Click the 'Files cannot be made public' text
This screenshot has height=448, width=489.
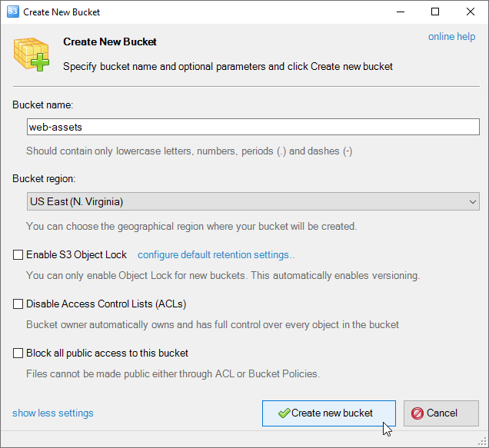coord(173,373)
